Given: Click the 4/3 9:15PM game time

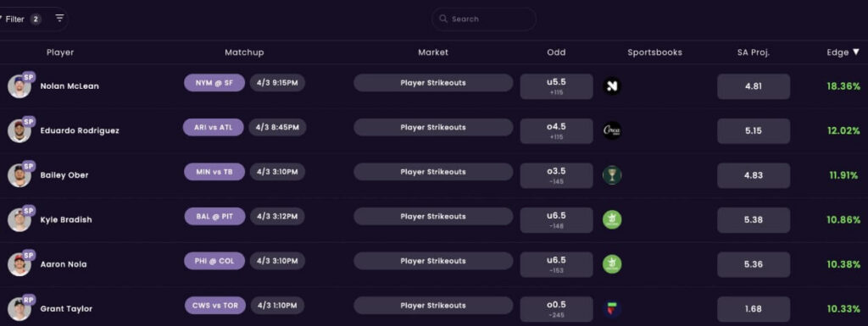Looking at the screenshot, I should pyautogui.click(x=277, y=83).
